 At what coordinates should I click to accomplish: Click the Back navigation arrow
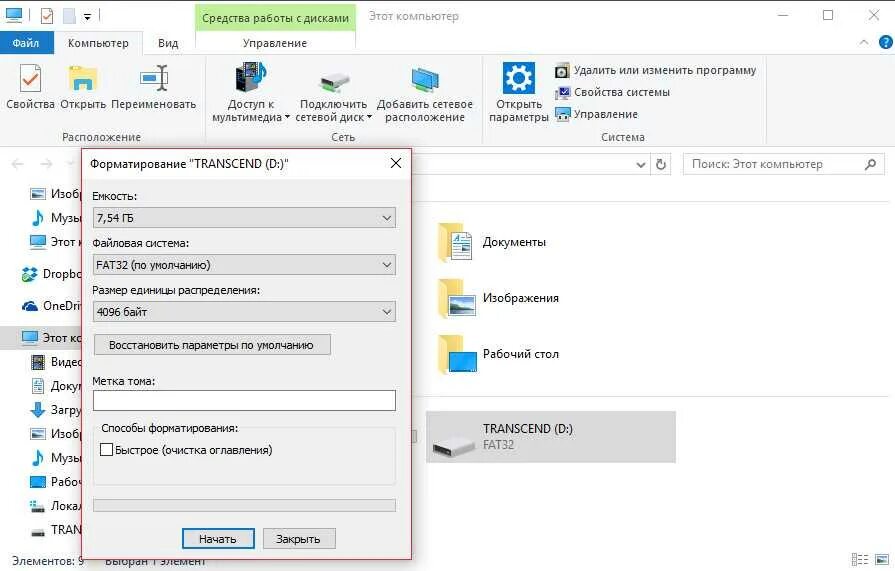click(18, 164)
